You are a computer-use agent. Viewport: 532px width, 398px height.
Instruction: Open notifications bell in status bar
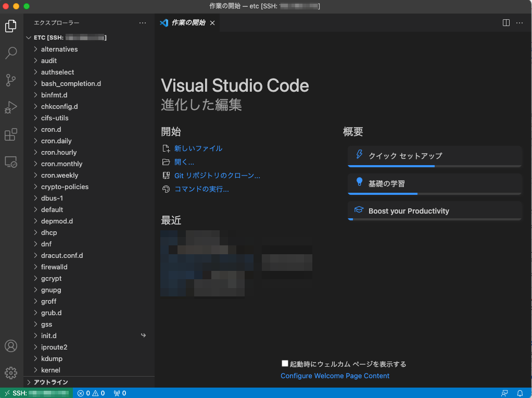point(520,393)
